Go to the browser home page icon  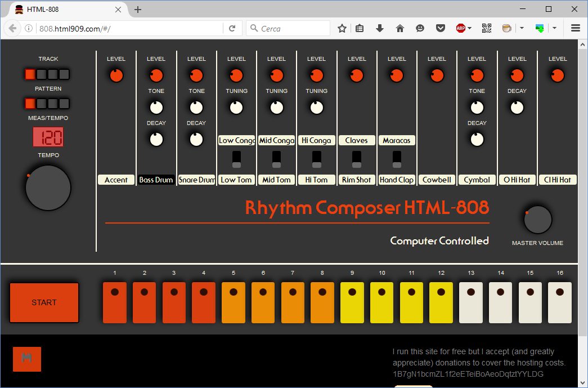coord(400,28)
